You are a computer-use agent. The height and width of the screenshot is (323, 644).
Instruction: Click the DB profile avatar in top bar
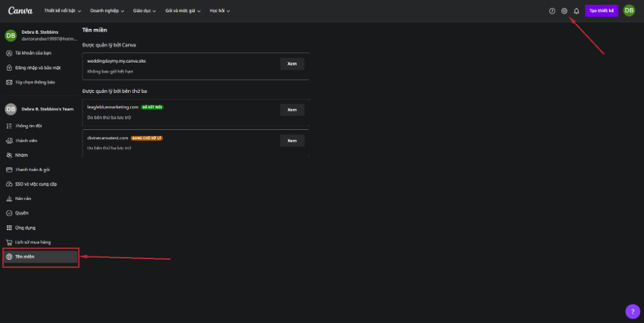point(629,10)
